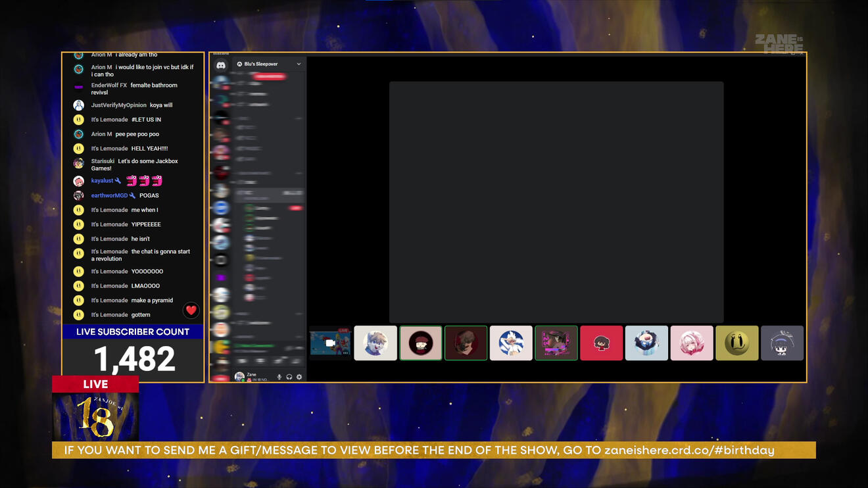This screenshot has height=488, width=868.
Task: Select the yellow smiley face participant tile
Action: coord(737,343)
